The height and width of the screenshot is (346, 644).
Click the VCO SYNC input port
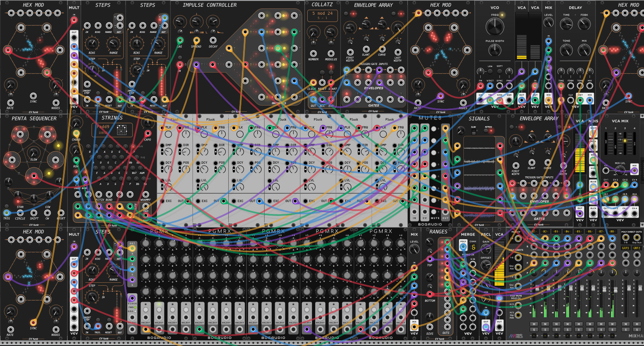coord(500,86)
